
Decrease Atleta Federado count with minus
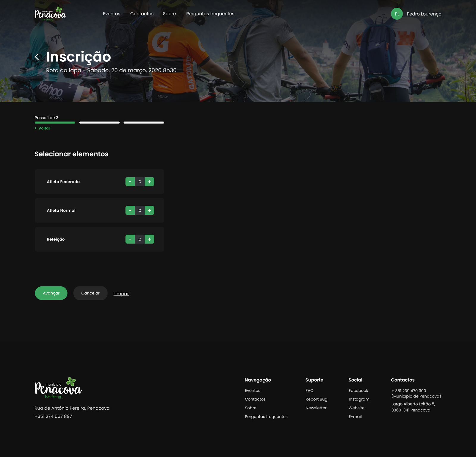[130, 182]
